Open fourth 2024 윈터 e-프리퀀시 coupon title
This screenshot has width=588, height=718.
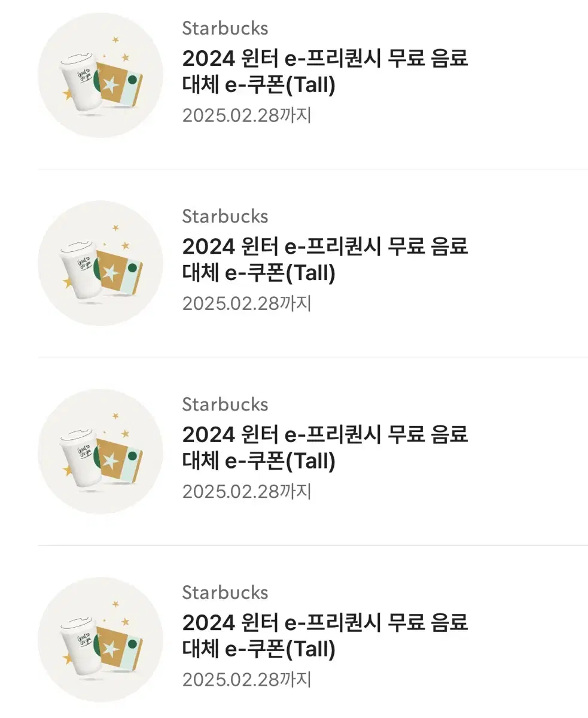pos(325,636)
